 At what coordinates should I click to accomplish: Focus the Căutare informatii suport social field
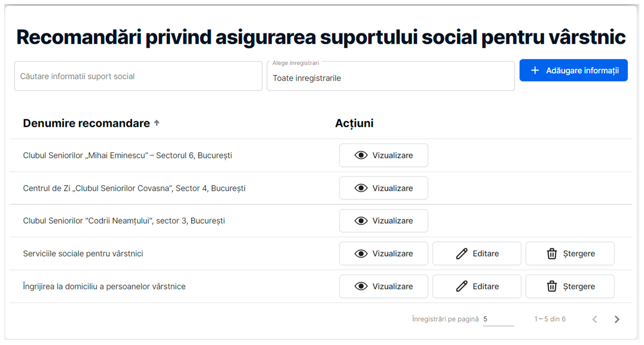click(x=138, y=76)
